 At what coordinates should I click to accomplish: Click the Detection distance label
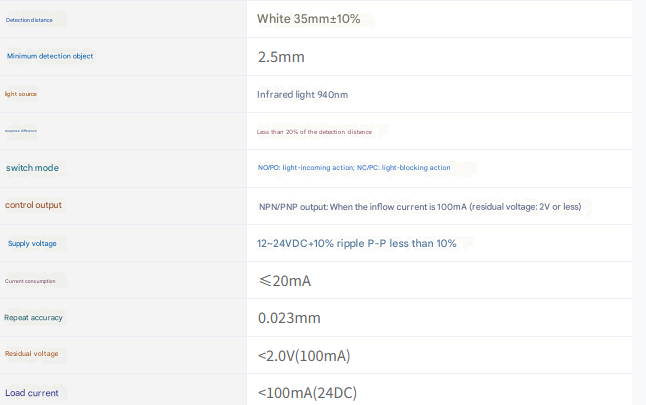coord(29,20)
